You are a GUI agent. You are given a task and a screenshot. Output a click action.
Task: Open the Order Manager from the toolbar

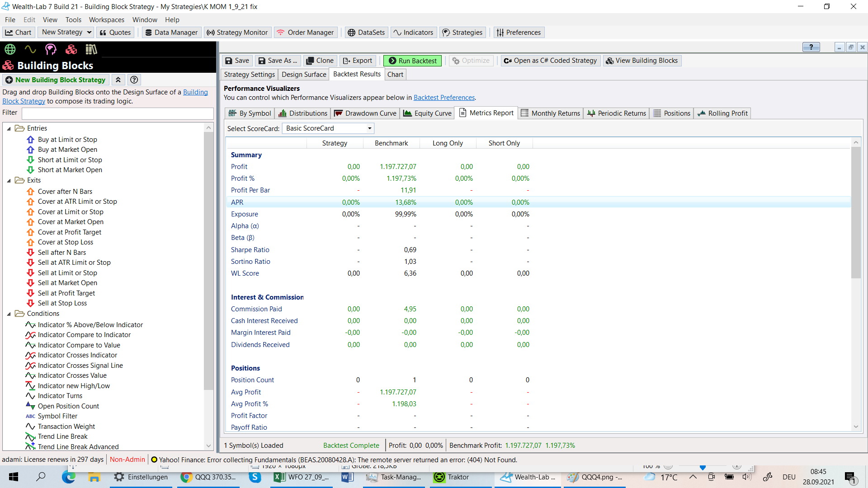[305, 33]
